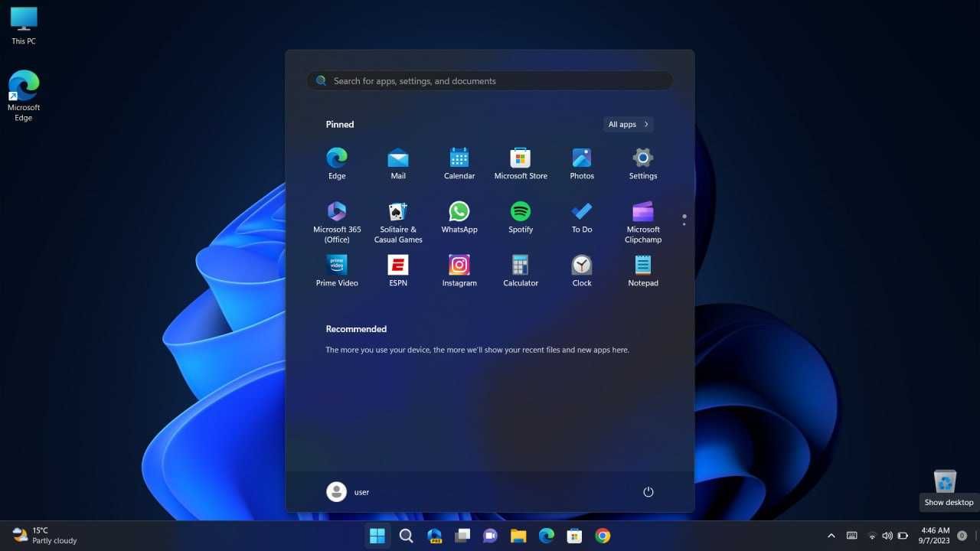
Task: Open the Spotify pinned app
Action: (521, 218)
